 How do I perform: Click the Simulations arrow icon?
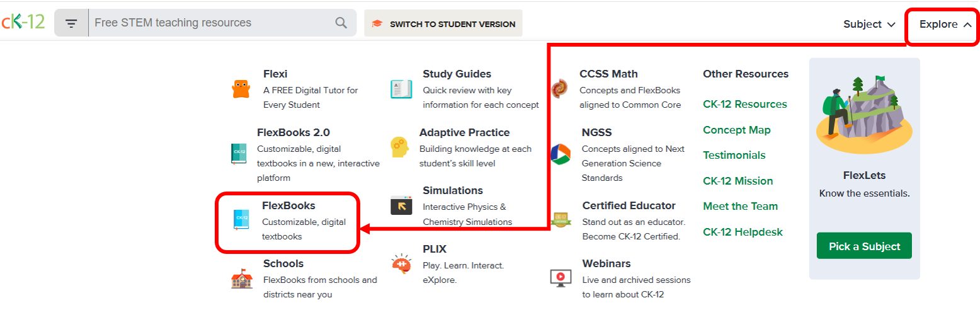pos(401,205)
